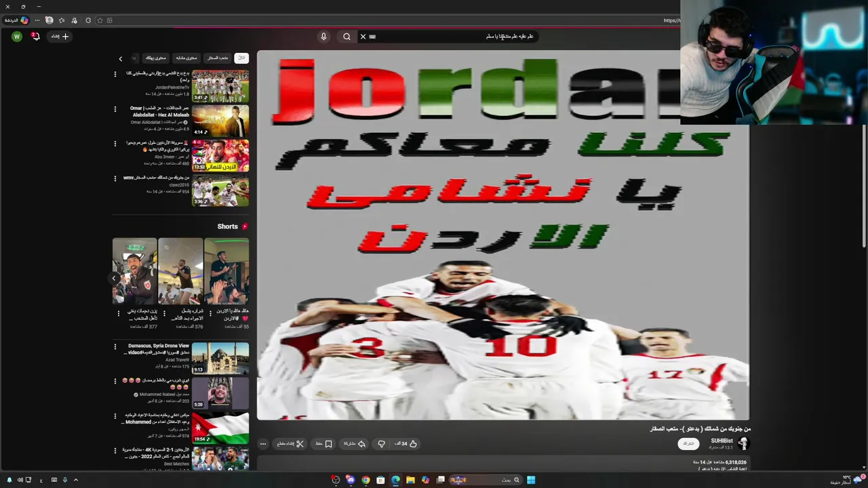Open the Short with man in red jersey
This screenshot has width=868, height=488.
(x=135, y=271)
